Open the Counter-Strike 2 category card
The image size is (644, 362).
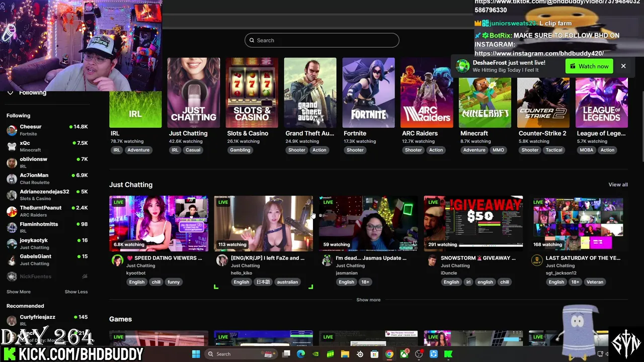coord(543,102)
